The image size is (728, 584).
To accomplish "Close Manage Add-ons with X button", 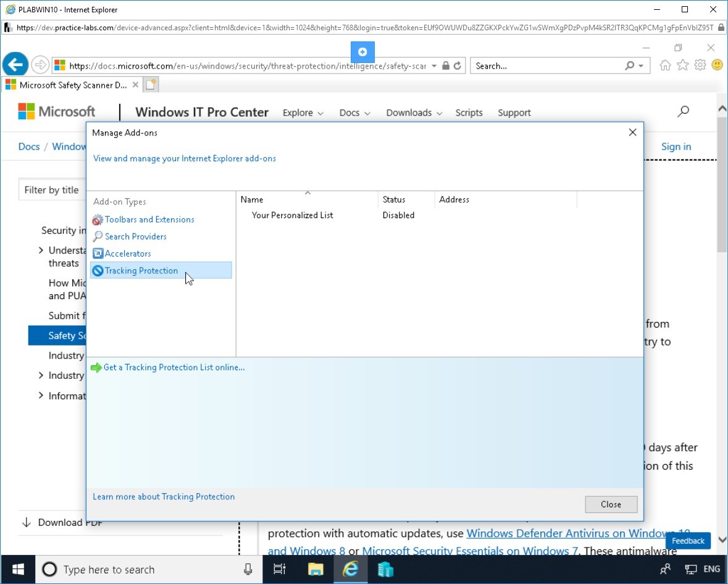I will coord(632,132).
